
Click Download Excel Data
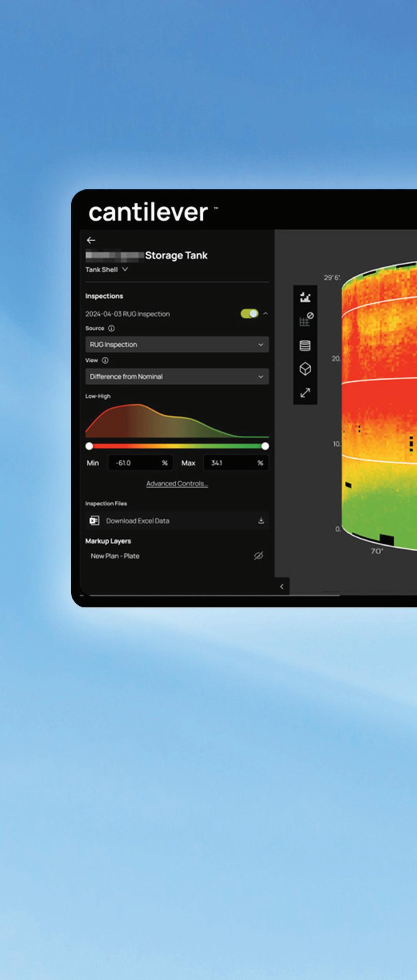[177, 520]
